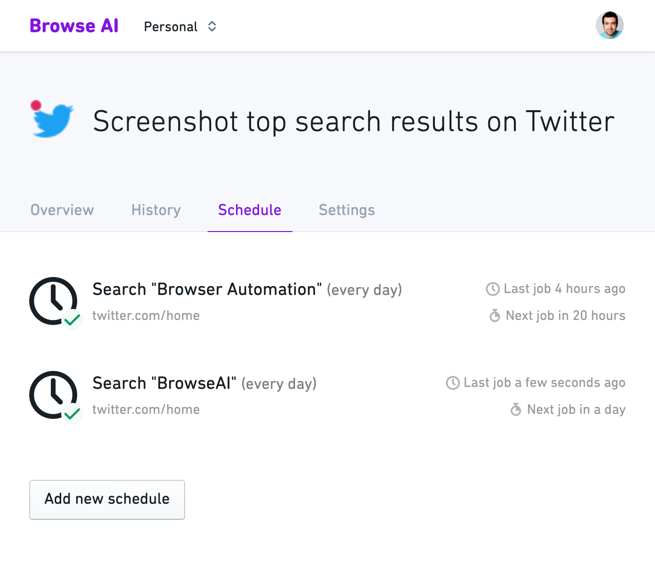This screenshot has width=655, height=570.
Task: Click the BrowseAI last job clock icon
Action: pos(453,383)
